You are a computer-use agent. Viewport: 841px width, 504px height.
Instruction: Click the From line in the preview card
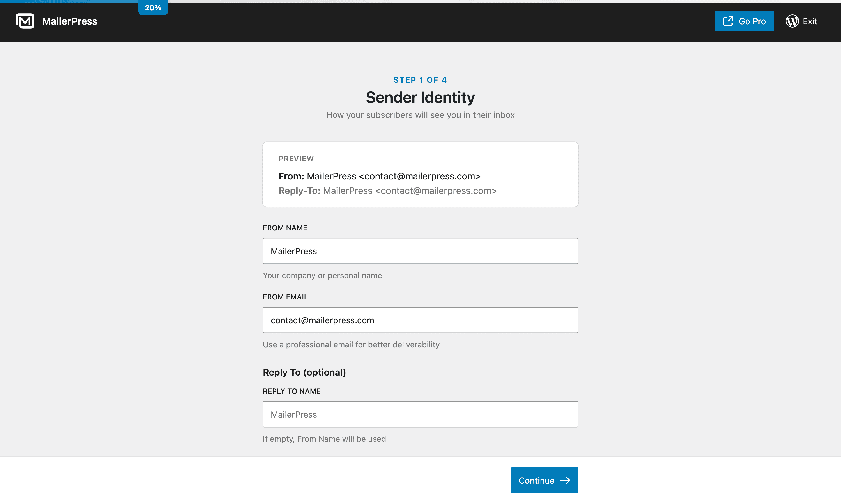379,176
